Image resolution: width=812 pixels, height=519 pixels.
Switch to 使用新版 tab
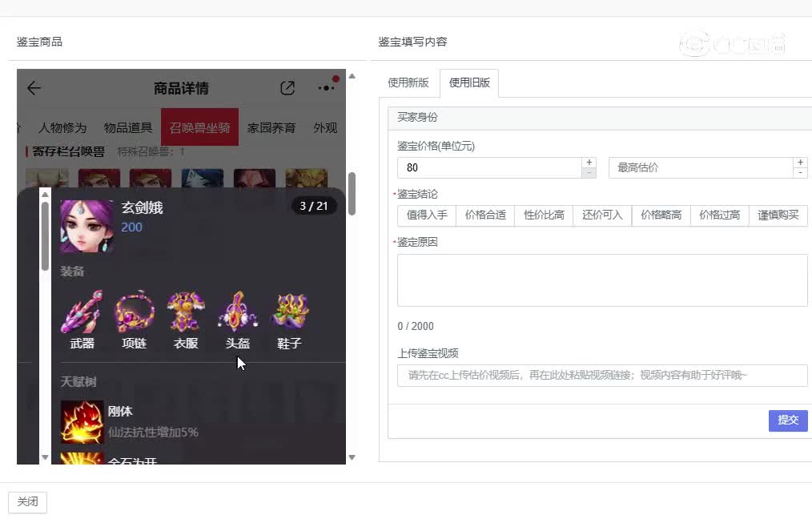(x=408, y=82)
